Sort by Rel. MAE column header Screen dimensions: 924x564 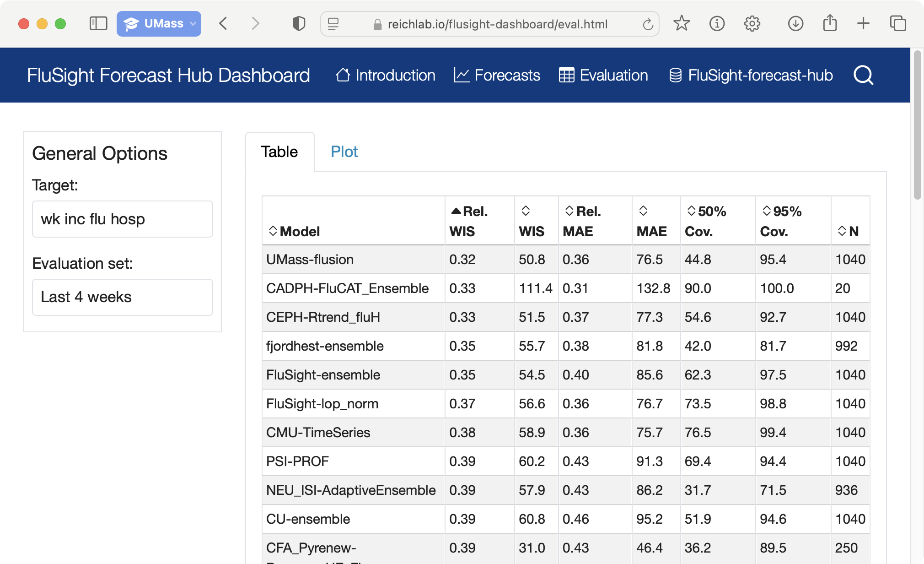point(595,221)
